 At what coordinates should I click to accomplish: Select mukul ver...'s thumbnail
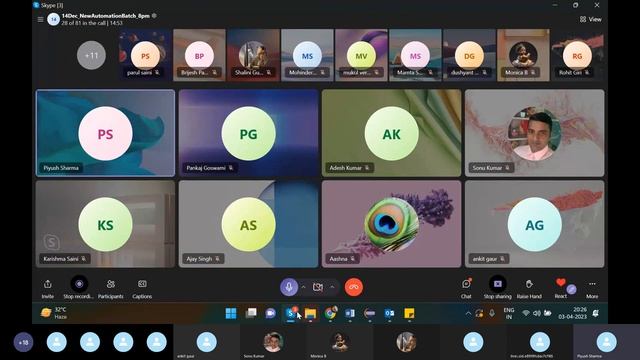point(361,55)
